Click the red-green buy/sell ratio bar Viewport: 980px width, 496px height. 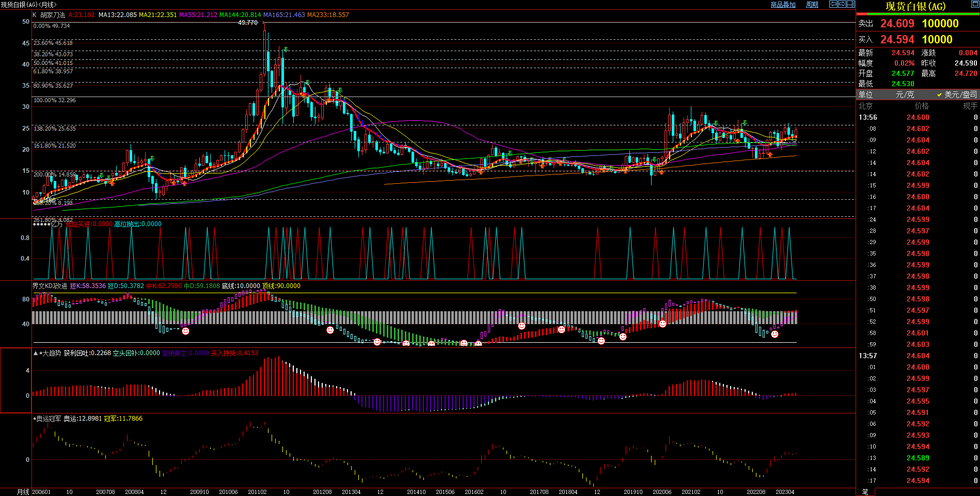[918, 14]
